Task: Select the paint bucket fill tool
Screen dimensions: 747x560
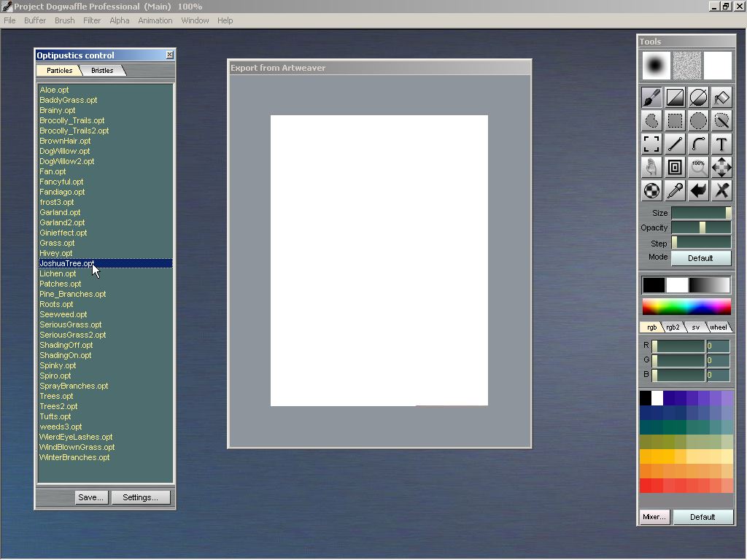Action: tap(721, 98)
